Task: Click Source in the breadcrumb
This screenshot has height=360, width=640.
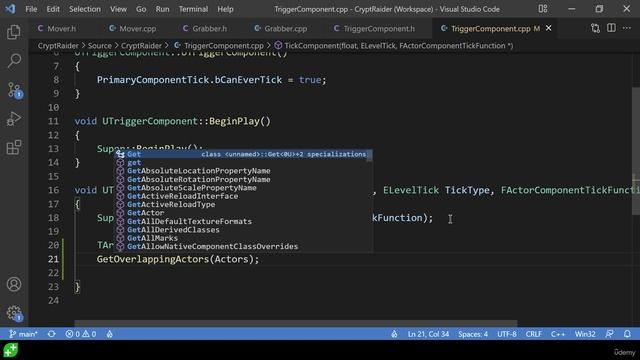Action: [x=100, y=46]
